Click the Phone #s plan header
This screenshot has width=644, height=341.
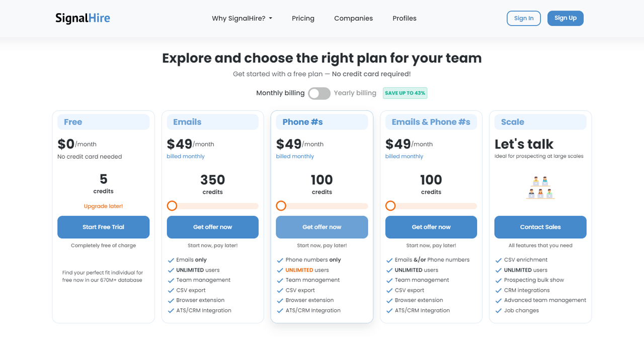coord(321,122)
